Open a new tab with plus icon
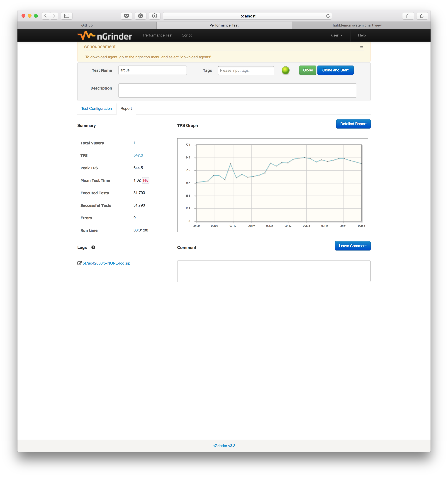This screenshot has height=477, width=448. tap(427, 25)
